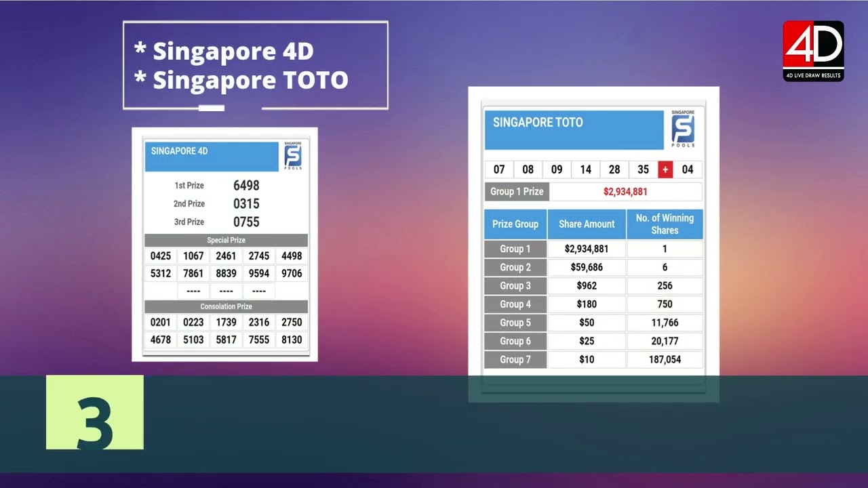Click 1st Prize number 6498
This screenshot has width=868, height=488.
coord(246,186)
